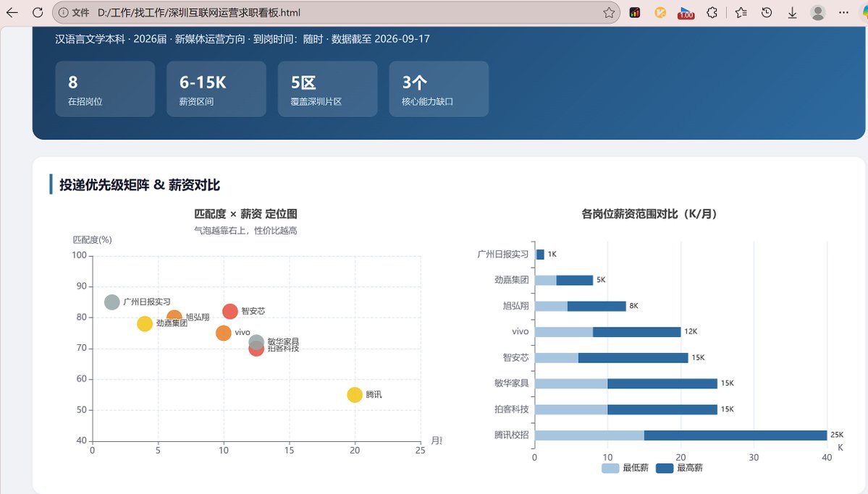Open the bar-chart extension icon
Screen dimensions: 868x494
pyautogui.click(x=635, y=12)
